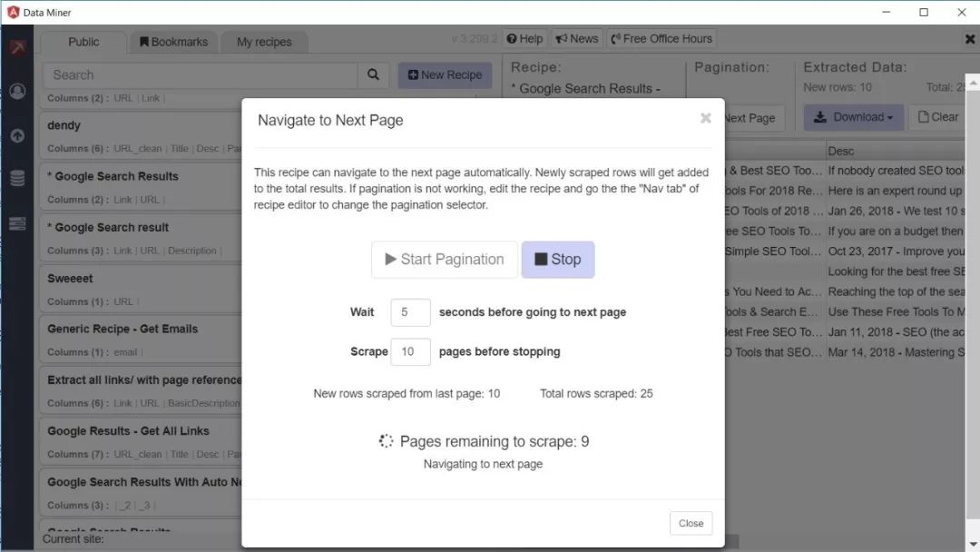Viewport: 980px width, 552px height.
Task: Edit the Scrape pages count field
Action: click(411, 352)
